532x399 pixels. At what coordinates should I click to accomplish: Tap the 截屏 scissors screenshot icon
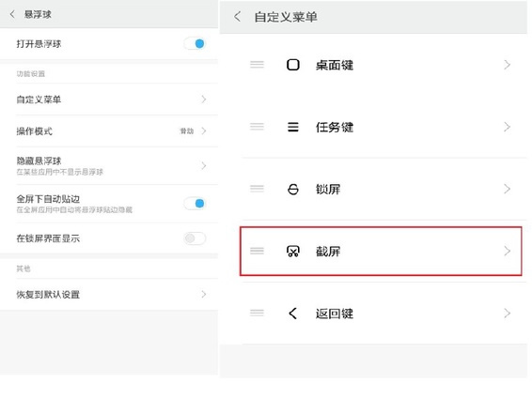pyautogui.click(x=293, y=252)
